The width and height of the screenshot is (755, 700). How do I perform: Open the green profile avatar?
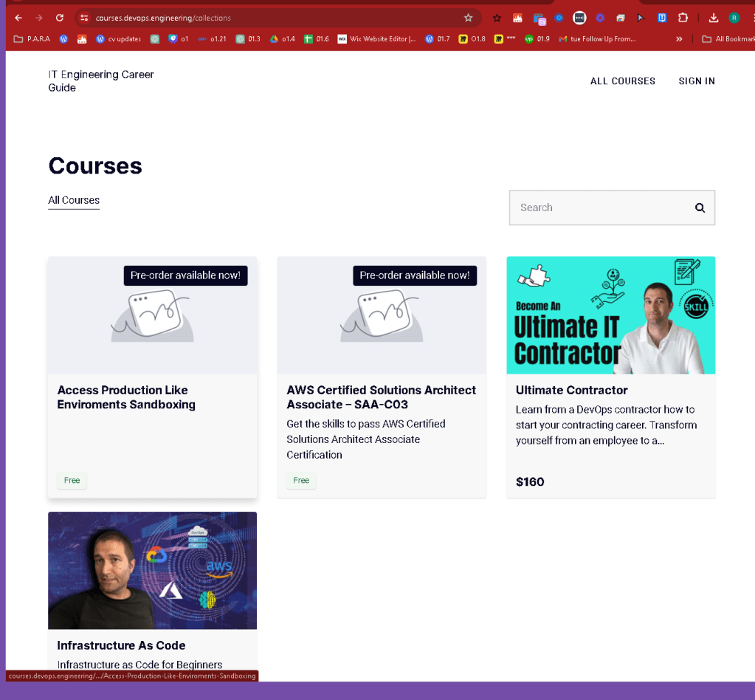pos(734,18)
